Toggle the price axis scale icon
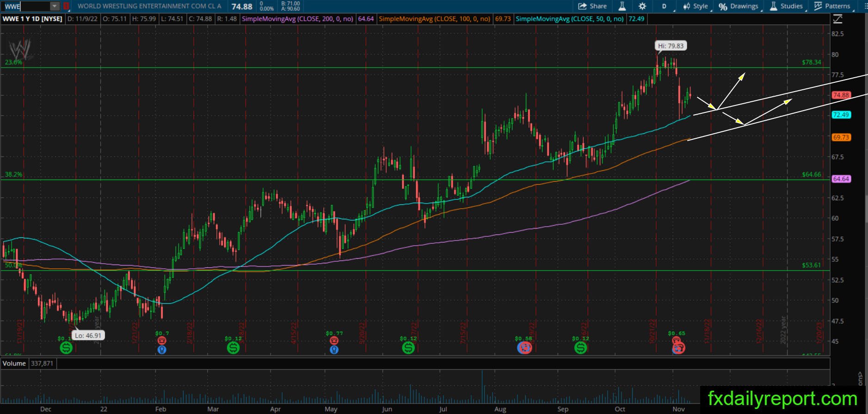Viewport: 868px width, 414px height. point(837,19)
